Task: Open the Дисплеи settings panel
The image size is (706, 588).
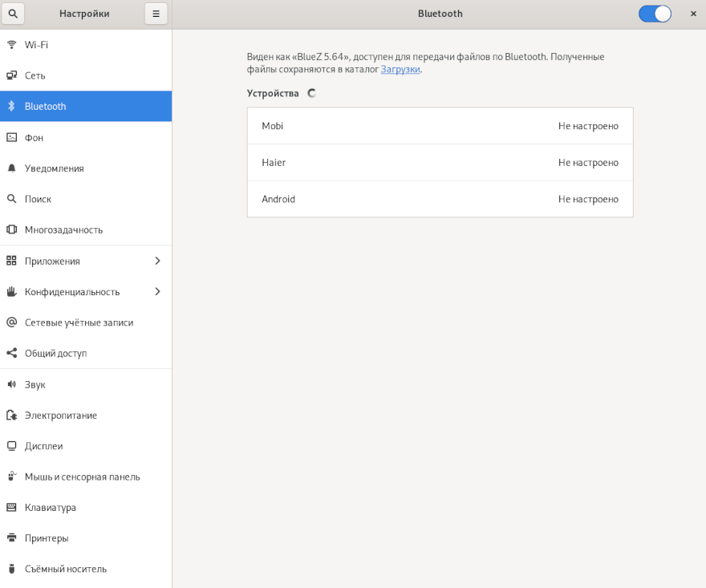Action: click(x=43, y=446)
